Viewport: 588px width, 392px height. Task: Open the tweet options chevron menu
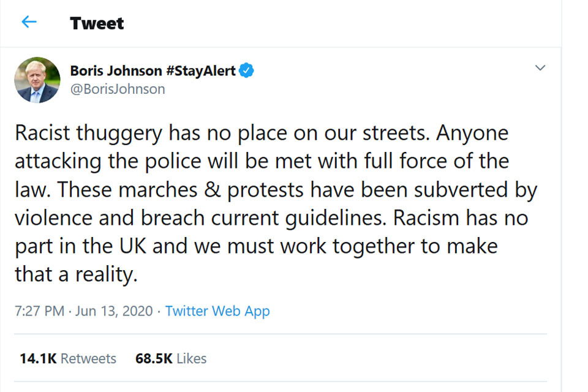[540, 68]
